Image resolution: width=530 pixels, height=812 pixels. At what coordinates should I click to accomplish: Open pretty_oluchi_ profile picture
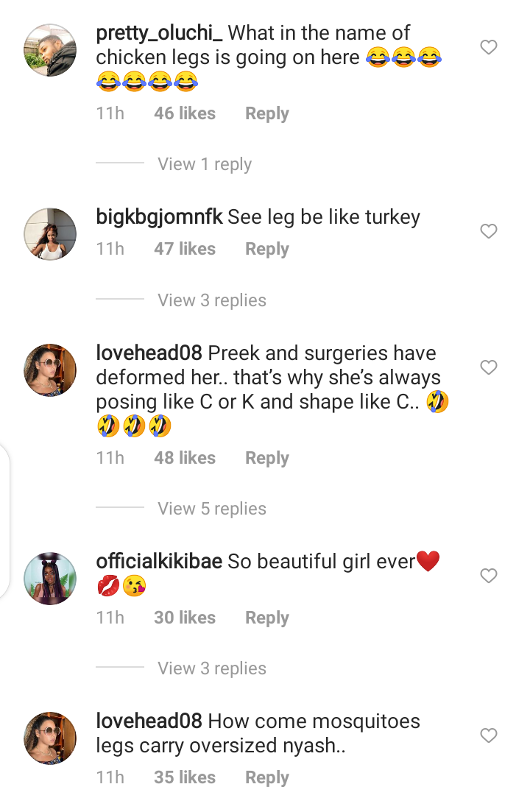[x=50, y=50]
